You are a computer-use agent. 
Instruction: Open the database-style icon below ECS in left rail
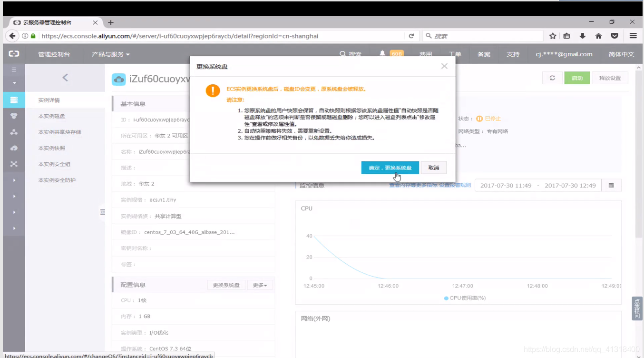[x=14, y=116]
